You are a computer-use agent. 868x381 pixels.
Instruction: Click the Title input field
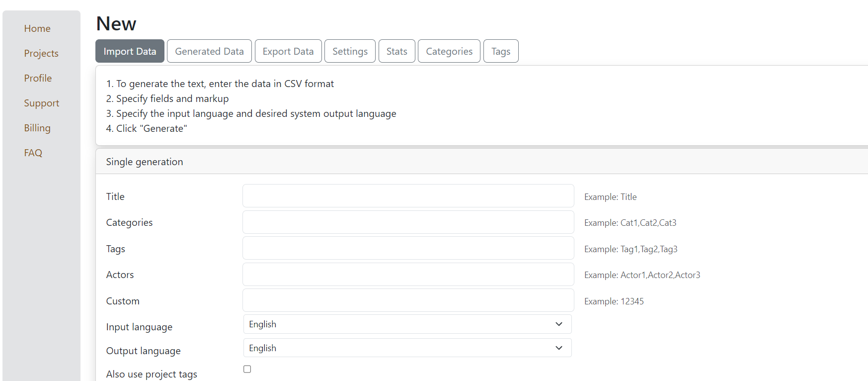pos(408,196)
